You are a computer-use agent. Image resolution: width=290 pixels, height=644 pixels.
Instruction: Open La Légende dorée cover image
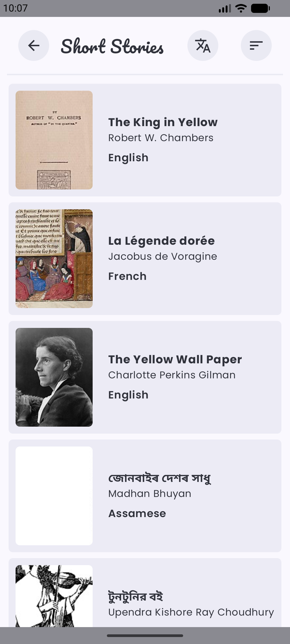54,258
